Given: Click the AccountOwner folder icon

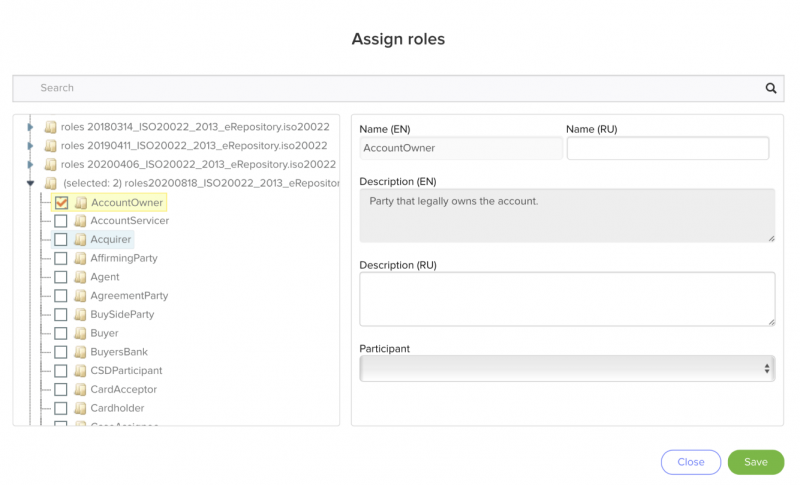Looking at the screenshot, I should coord(81,203).
